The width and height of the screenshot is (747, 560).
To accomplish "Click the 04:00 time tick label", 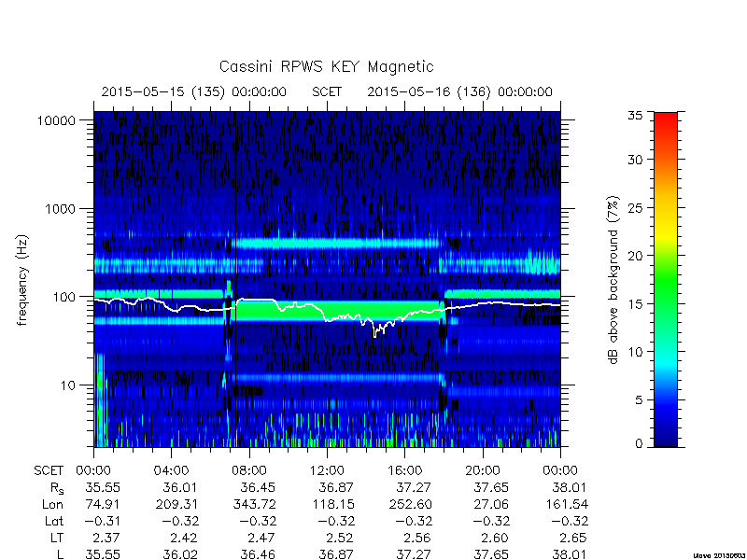I will tap(171, 471).
